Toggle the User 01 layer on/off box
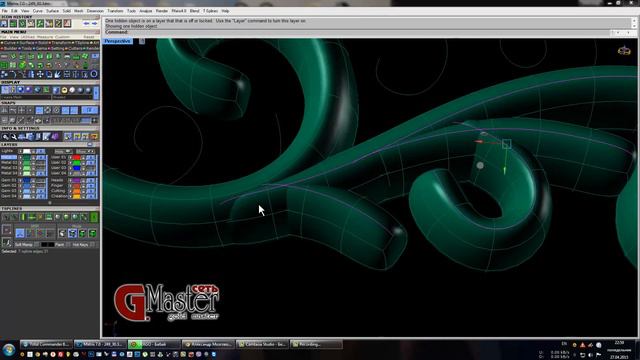 click(91, 158)
